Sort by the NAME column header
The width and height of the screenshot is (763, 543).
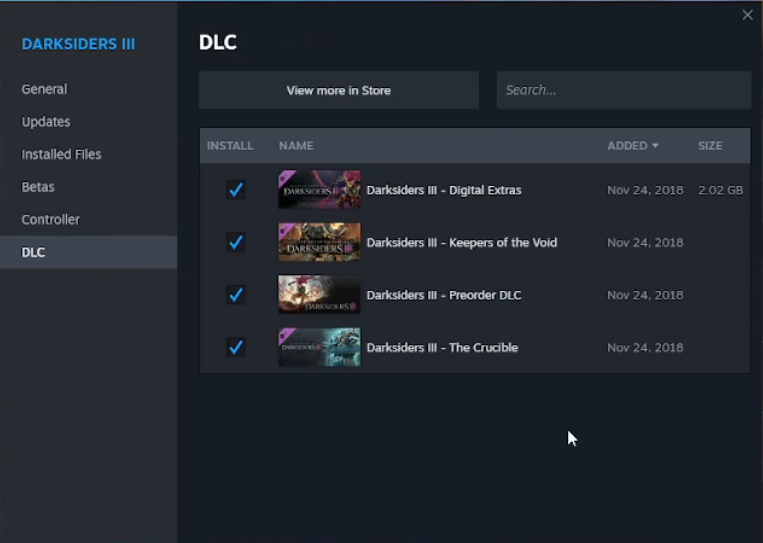pos(296,145)
